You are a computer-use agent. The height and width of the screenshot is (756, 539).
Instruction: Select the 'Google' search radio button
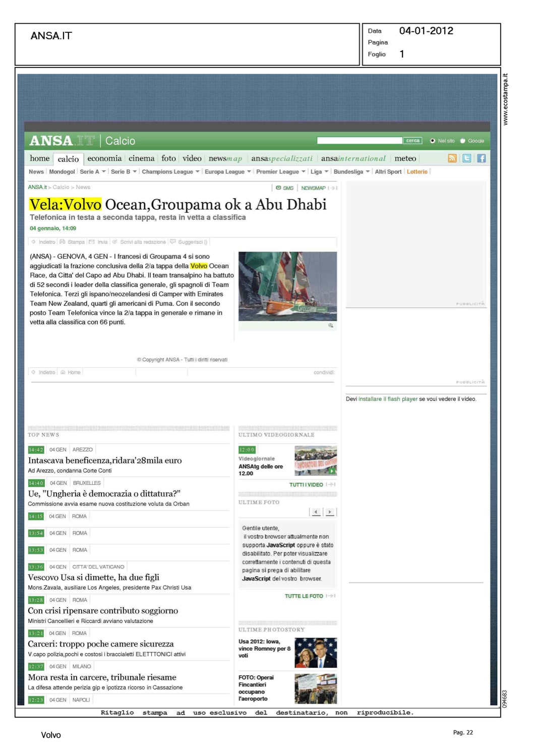(462, 141)
